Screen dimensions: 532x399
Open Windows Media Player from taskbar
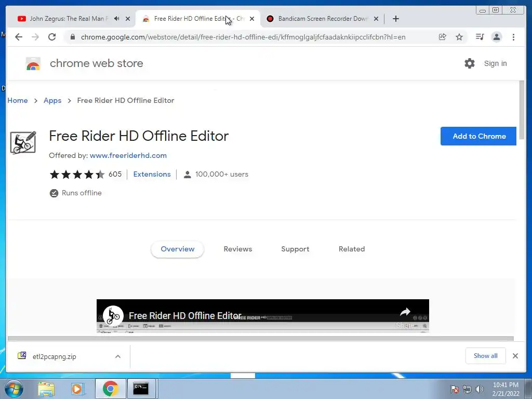tap(77, 389)
